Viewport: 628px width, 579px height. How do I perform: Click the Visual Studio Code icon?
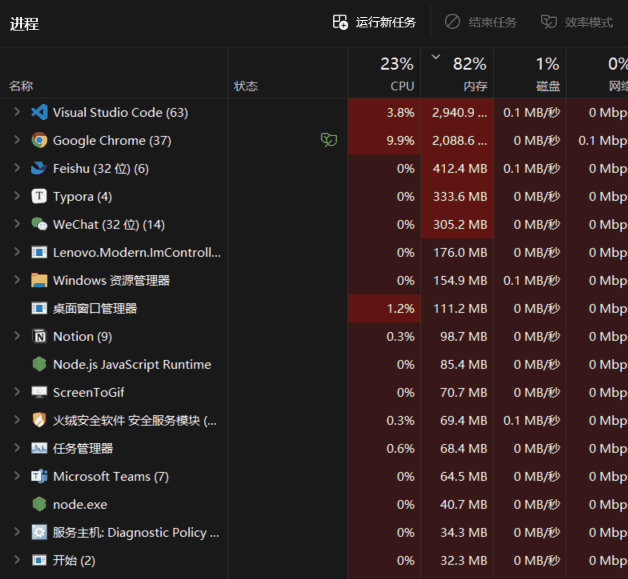click(x=39, y=113)
